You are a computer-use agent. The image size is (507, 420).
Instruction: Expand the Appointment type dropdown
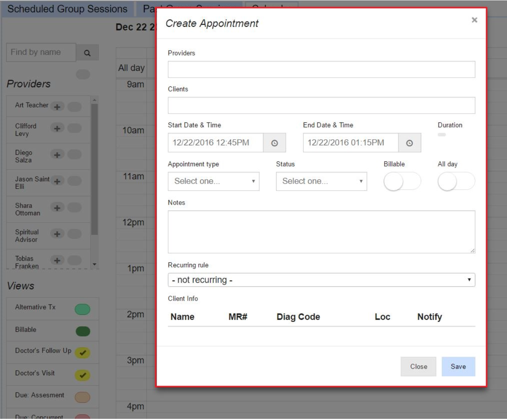(213, 181)
